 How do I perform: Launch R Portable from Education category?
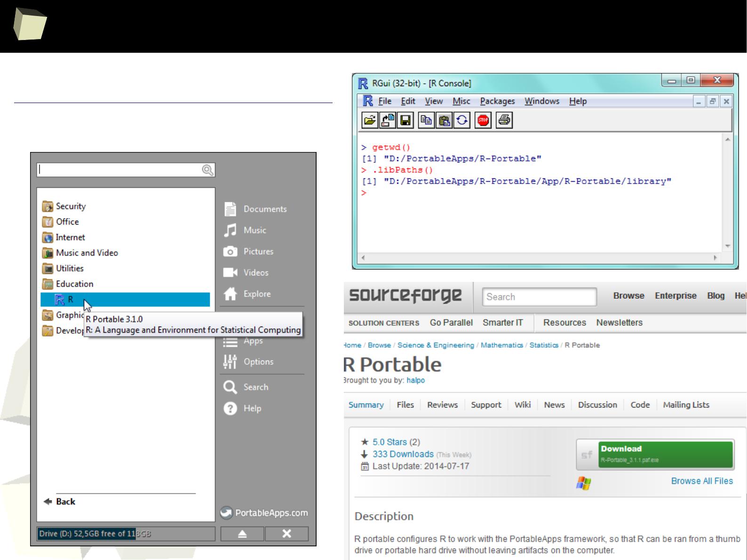point(125,300)
